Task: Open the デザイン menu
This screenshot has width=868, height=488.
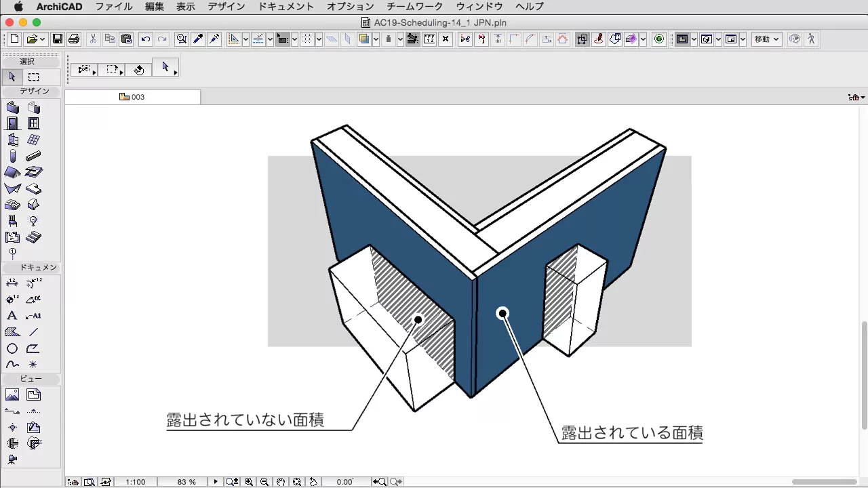Action: click(226, 7)
